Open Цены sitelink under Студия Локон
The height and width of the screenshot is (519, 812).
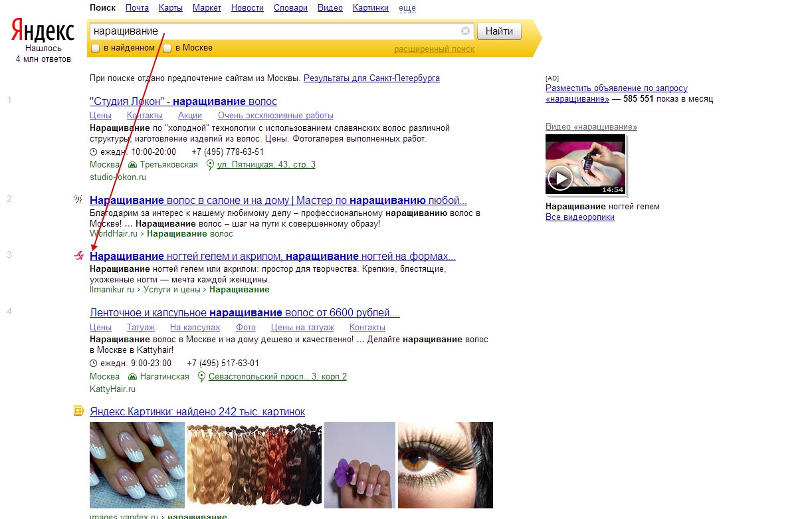coord(100,116)
